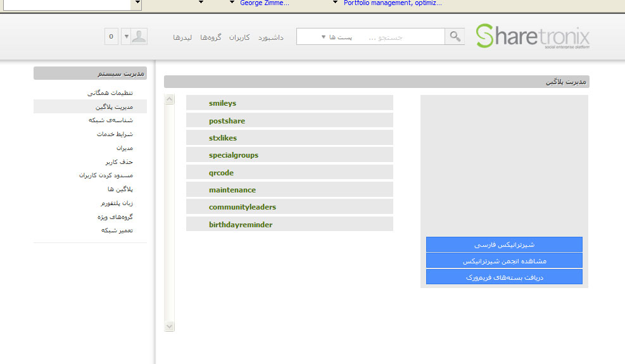Go to داشبورد dashboard menu
This screenshot has height=364, width=625.
tap(270, 37)
